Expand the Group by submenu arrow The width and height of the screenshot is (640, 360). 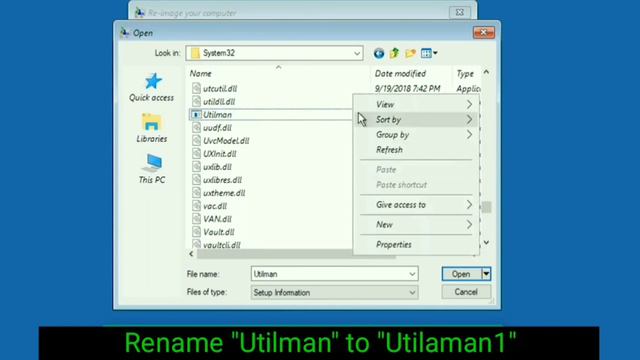[x=469, y=135]
